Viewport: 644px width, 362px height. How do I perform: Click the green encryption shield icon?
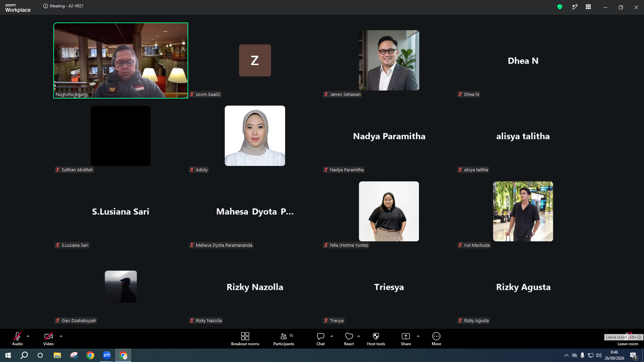560,7
